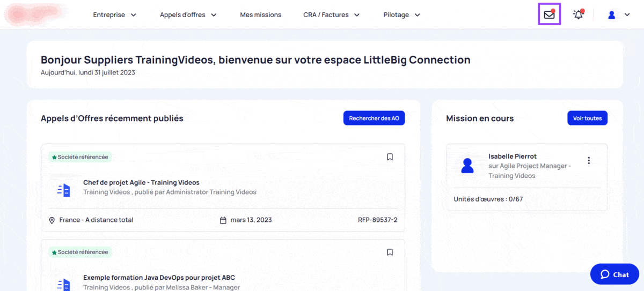This screenshot has height=291, width=644.
Task: Click the mars 13, 2023 date
Action: [x=251, y=220]
